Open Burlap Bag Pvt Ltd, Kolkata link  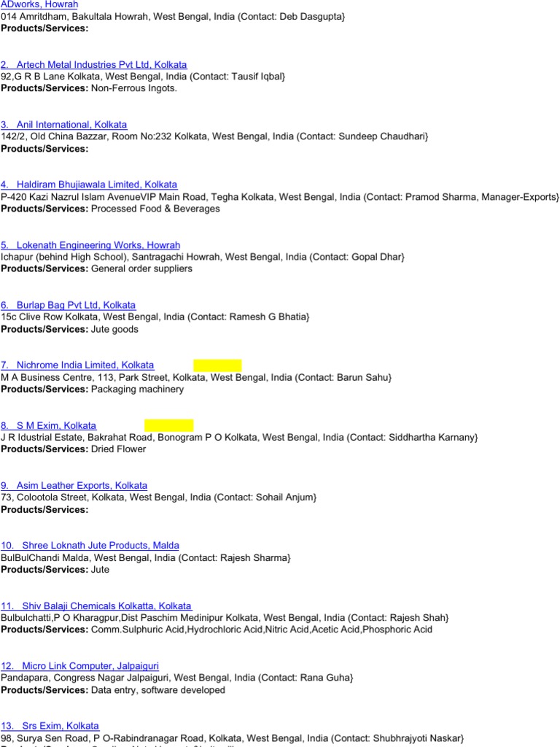(68, 305)
